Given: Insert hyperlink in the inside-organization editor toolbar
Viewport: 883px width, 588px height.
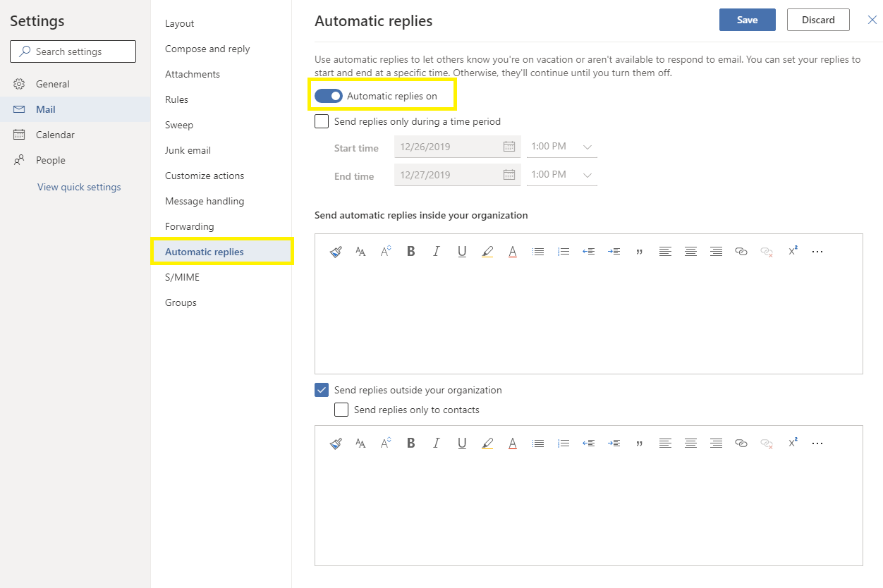Looking at the screenshot, I should 741,252.
